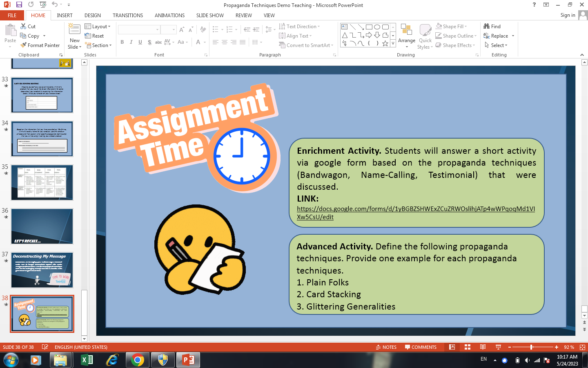This screenshot has height=368, width=588.
Task: Switch to the INSERT tab
Action: pyautogui.click(x=65, y=15)
